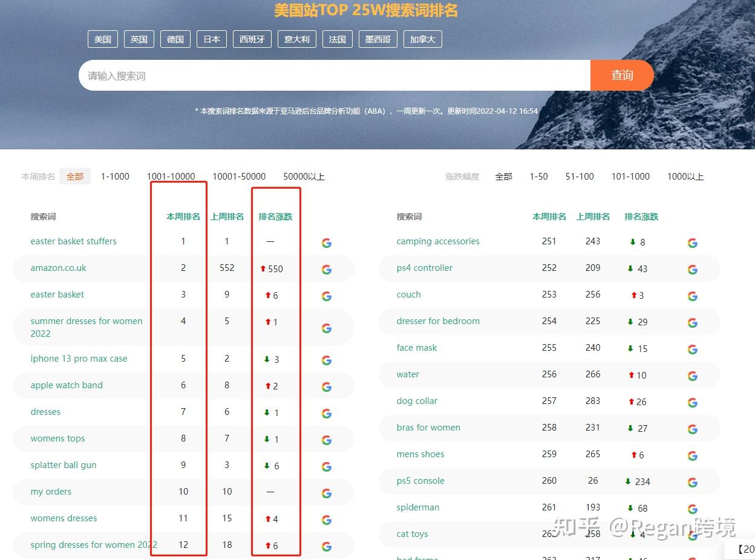Open the ps5 console keyword link

click(420, 481)
